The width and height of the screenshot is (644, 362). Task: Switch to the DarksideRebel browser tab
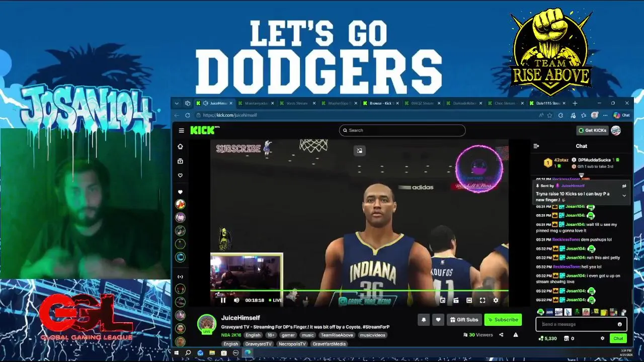point(464,103)
